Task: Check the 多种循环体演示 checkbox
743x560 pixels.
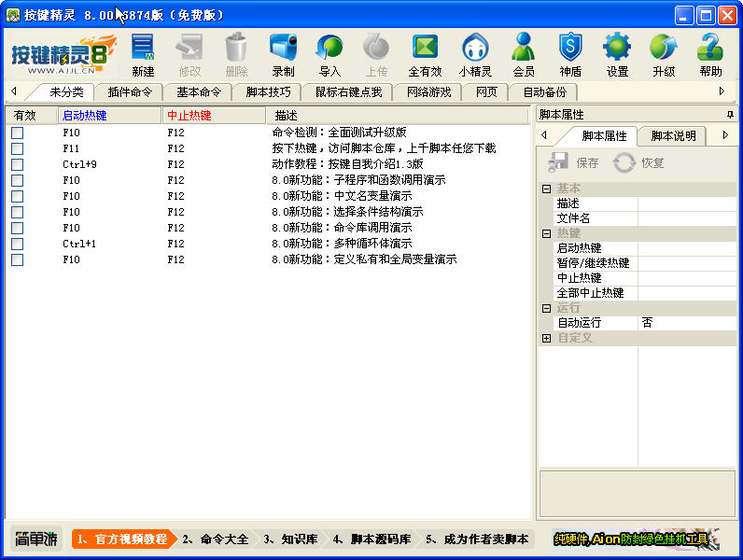Action: point(18,244)
